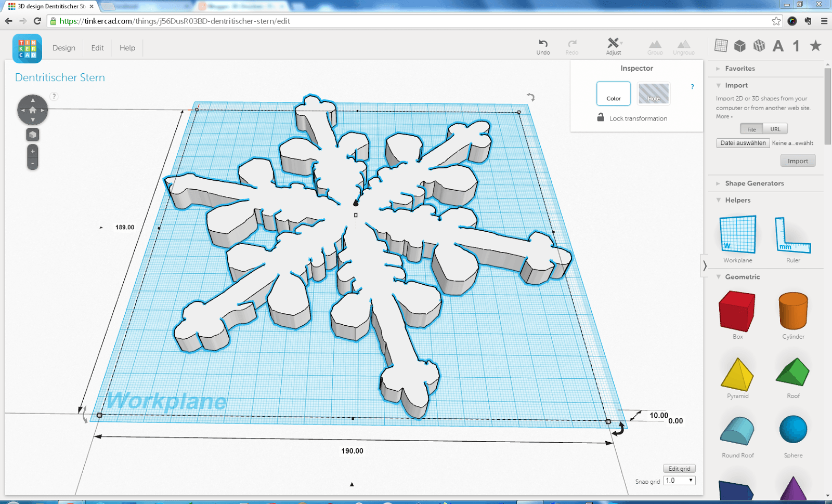Screen dimensions: 832x504
Task: Click the solid cube view icon
Action: click(x=740, y=46)
